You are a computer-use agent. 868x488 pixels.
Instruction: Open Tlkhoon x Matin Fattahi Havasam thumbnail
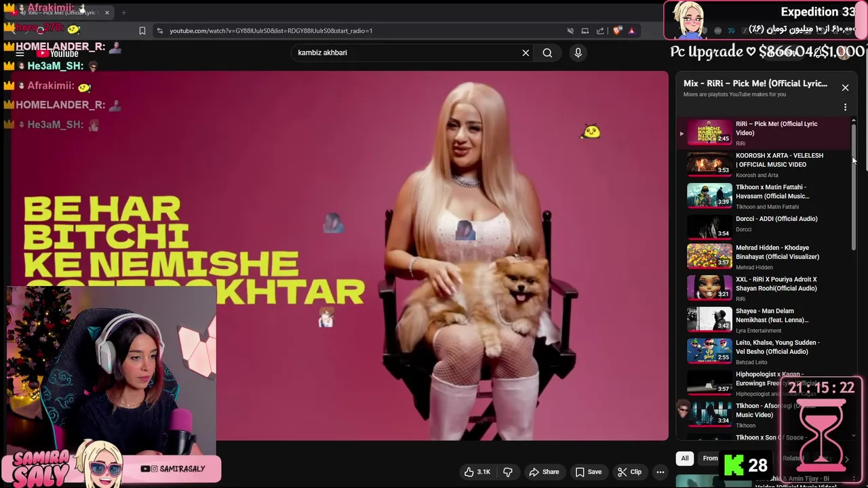click(x=709, y=195)
